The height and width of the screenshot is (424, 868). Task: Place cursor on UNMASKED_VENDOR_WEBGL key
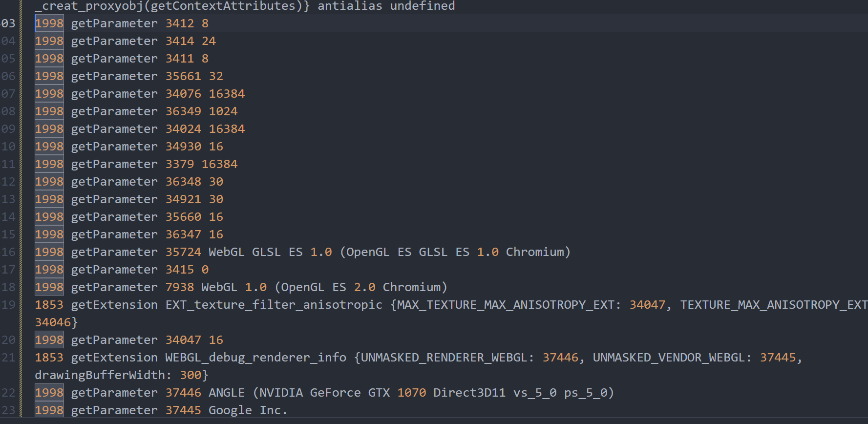tap(668, 358)
